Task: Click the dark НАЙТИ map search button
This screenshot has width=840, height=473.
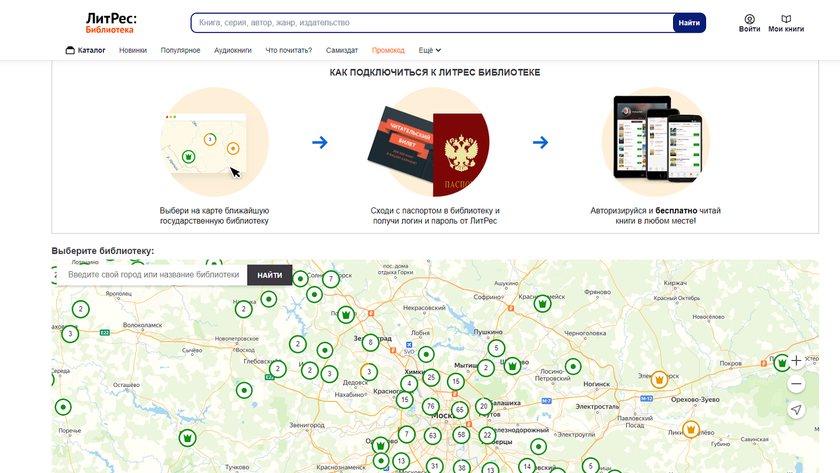Action: click(269, 275)
